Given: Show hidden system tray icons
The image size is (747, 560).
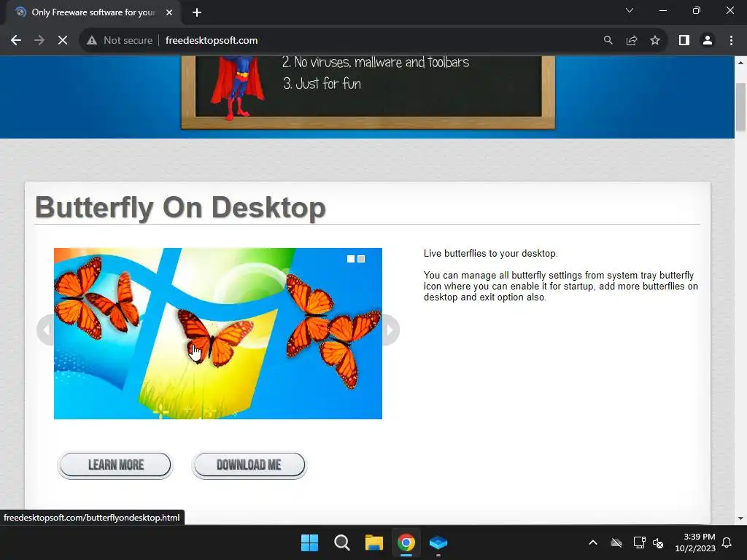Looking at the screenshot, I should [593, 542].
